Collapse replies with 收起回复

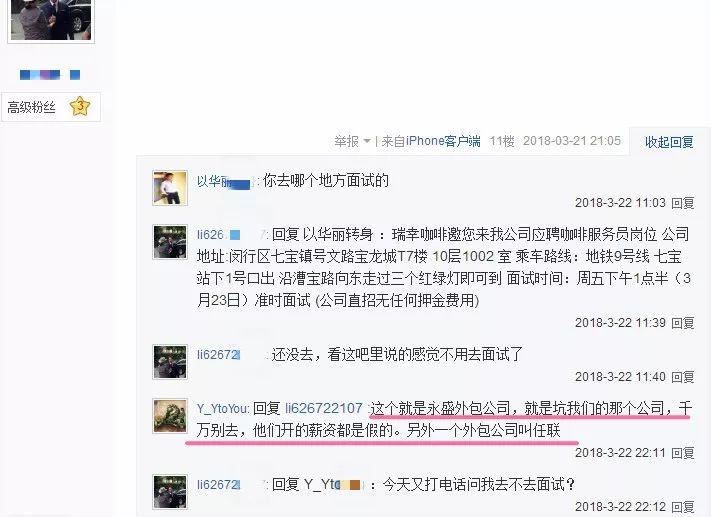[669, 142]
